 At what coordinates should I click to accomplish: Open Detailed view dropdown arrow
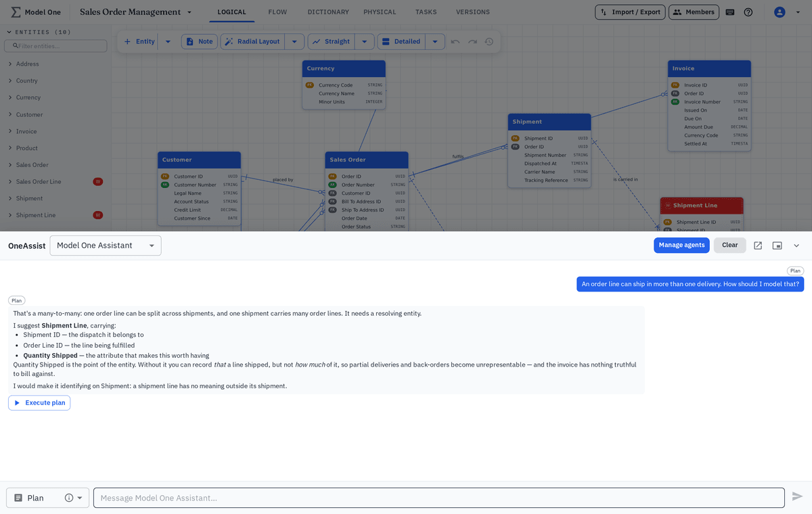click(x=434, y=41)
